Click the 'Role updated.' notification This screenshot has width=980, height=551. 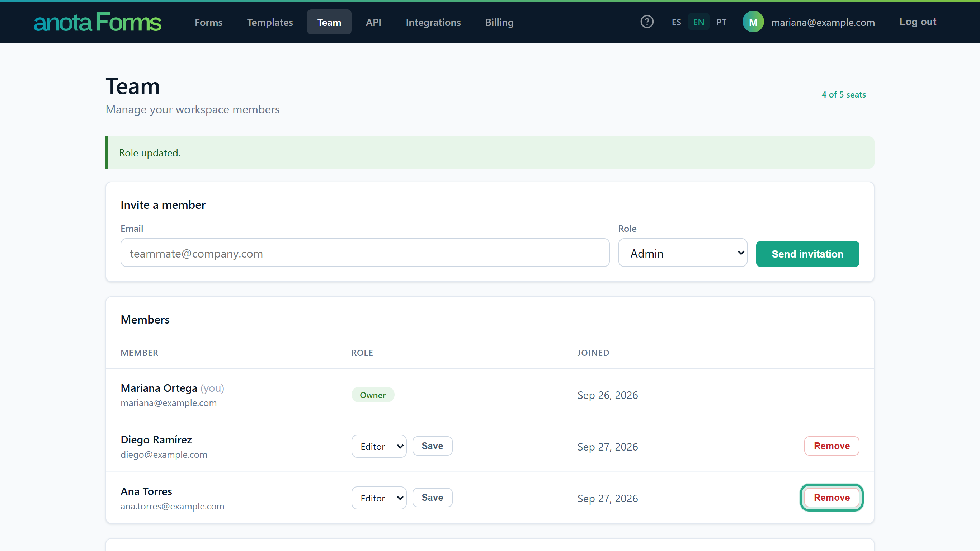tap(490, 152)
